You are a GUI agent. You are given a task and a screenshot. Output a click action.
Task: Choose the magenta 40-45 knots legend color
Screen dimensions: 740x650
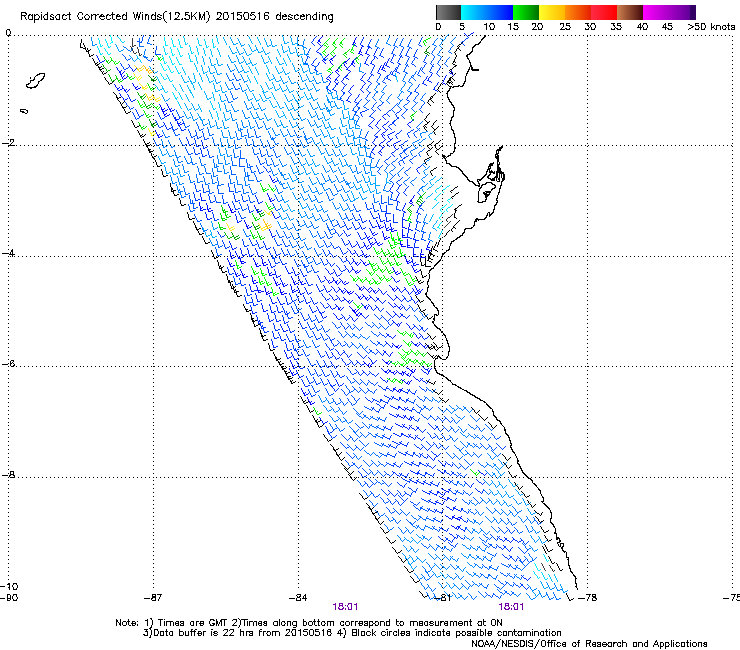pyautogui.click(x=657, y=12)
